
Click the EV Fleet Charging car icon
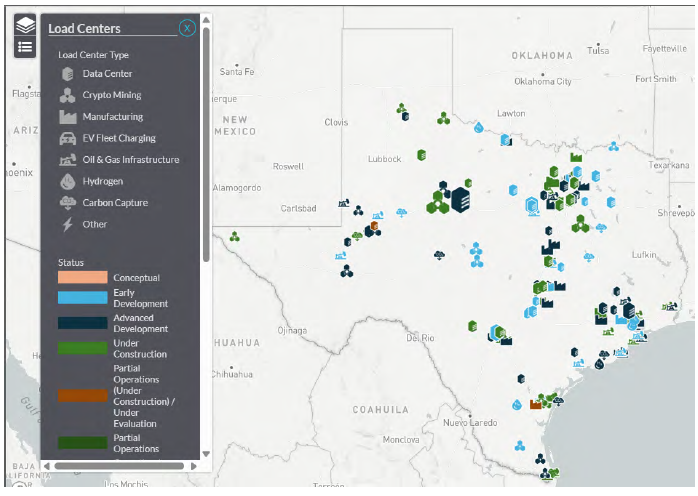click(x=67, y=139)
